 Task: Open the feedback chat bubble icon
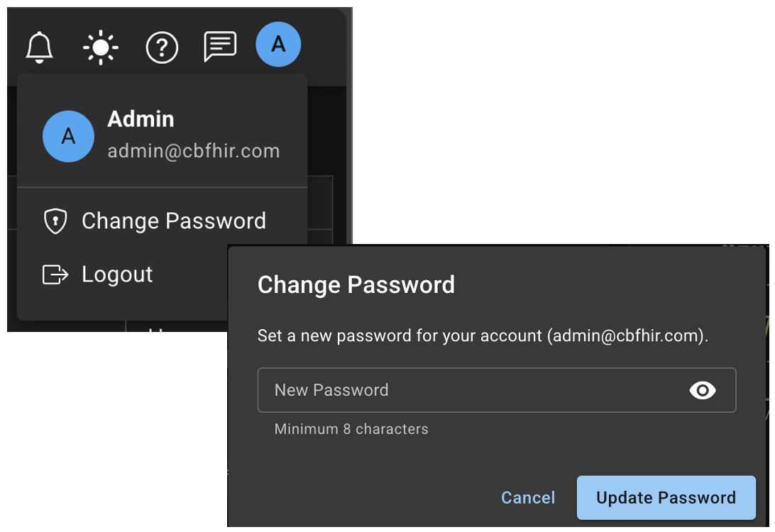tap(220, 47)
